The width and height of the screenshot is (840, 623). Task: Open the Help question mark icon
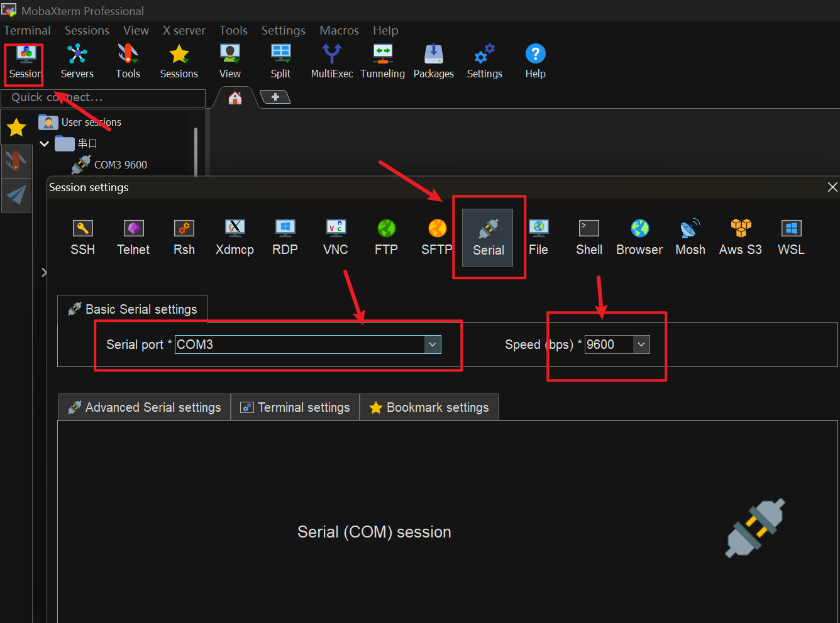(x=536, y=62)
